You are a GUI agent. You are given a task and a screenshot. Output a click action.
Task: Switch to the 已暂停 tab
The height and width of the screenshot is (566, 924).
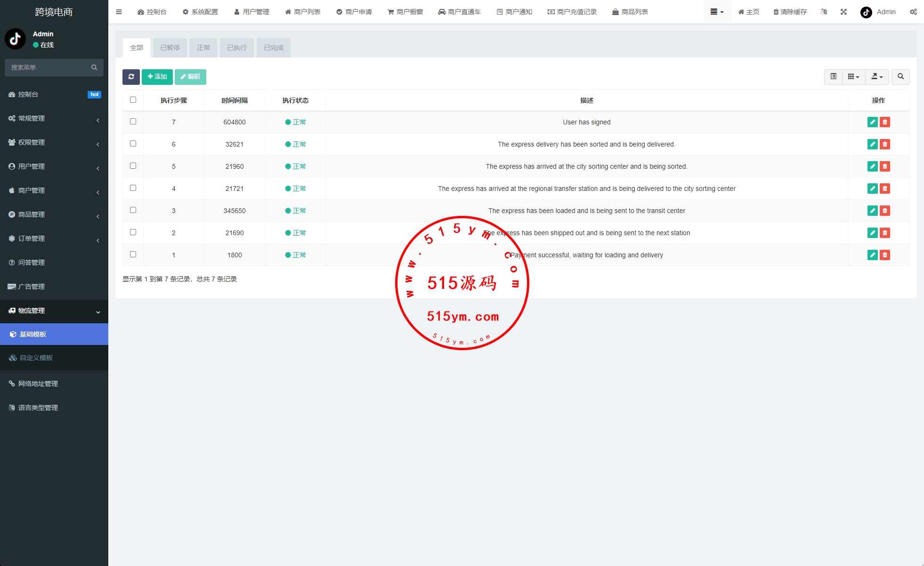click(x=170, y=48)
